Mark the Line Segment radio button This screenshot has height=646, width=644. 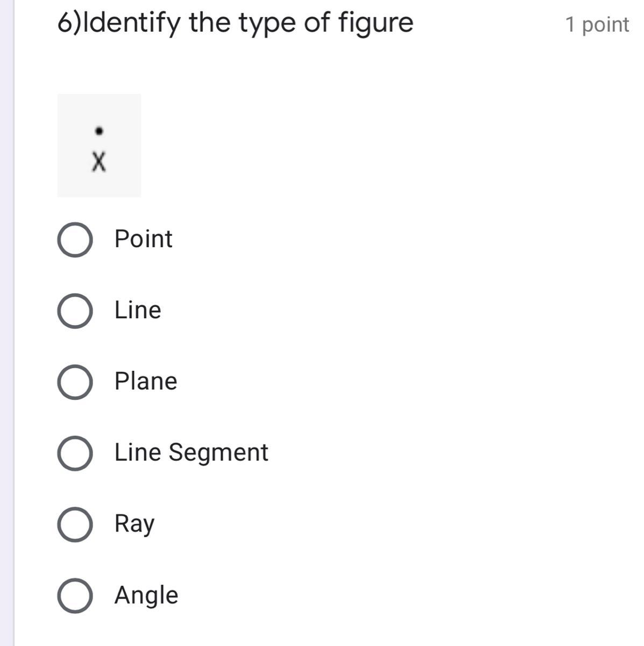74,453
